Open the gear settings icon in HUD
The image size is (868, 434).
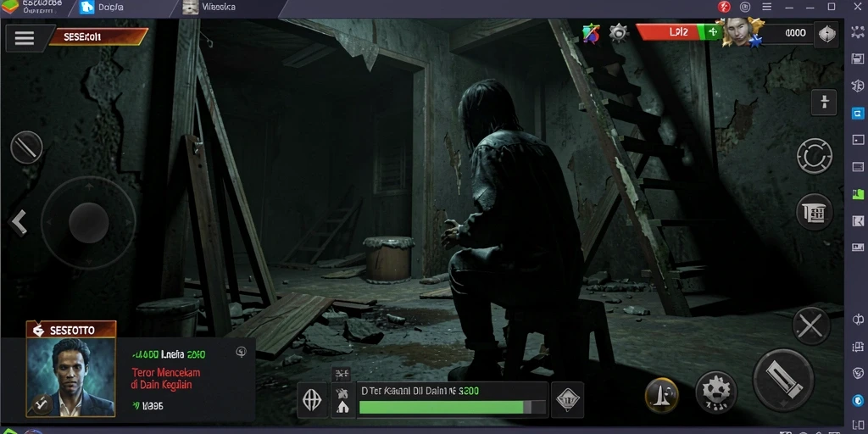click(x=618, y=33)
